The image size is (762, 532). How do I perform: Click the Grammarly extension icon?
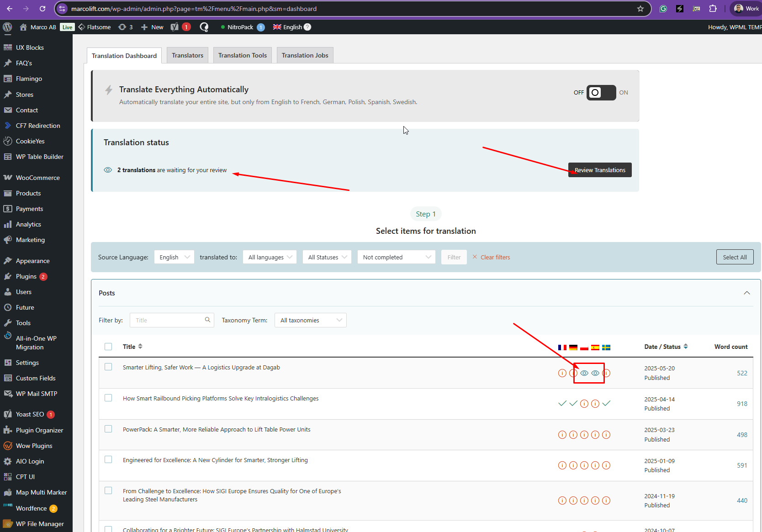[x=663, y=9]
